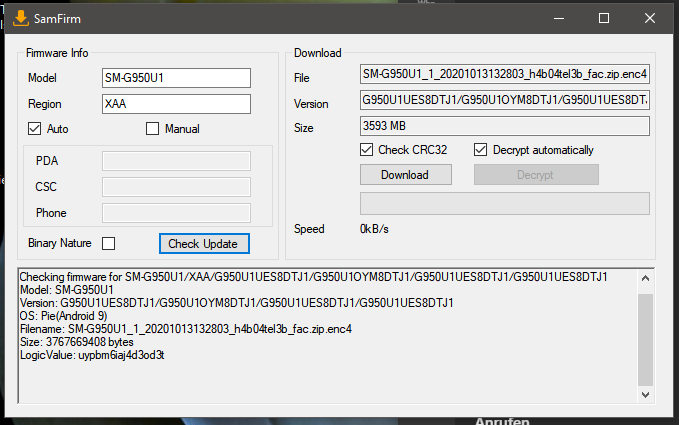Click the log scrollbar thumb

(x=645, y=340)
